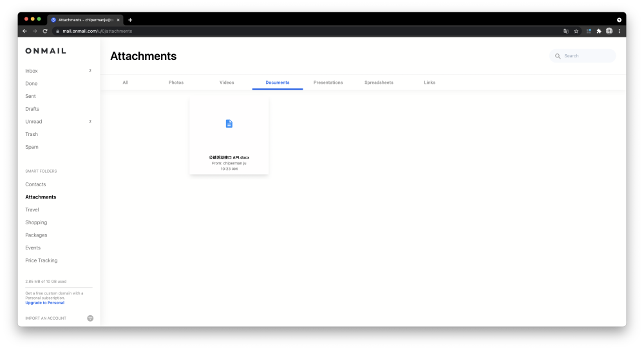
Task: Open the Chrome three-dot menu
Action: pos(619,31)
